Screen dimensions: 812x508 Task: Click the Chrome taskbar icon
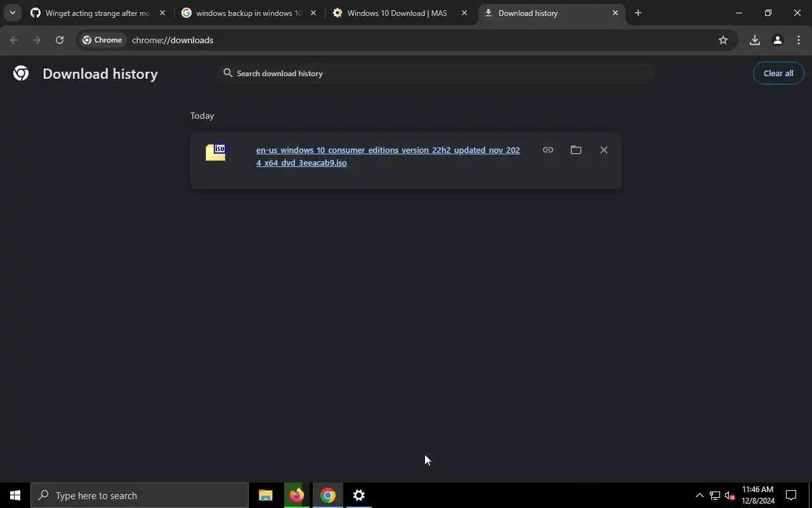(x=328, y=495)
